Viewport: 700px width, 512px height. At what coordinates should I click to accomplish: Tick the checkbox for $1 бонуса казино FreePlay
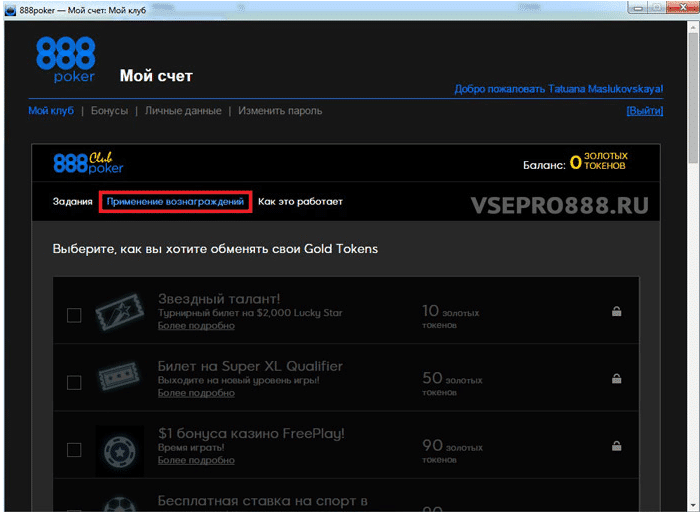point(74,450)
